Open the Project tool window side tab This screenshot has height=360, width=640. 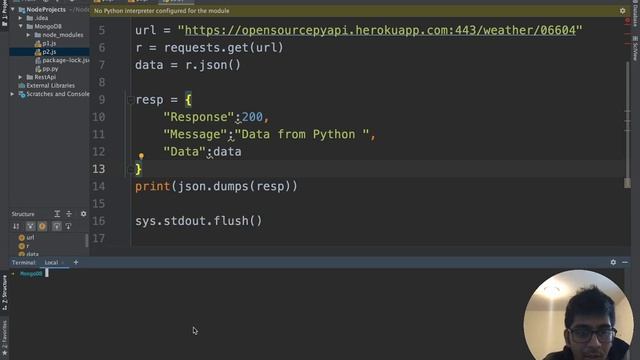[x=4, y=14]
